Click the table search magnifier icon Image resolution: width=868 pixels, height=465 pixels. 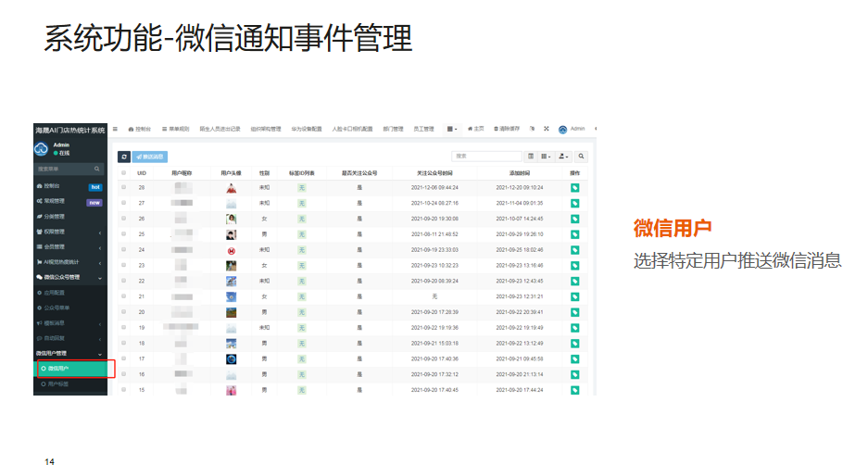click(582, 157)
